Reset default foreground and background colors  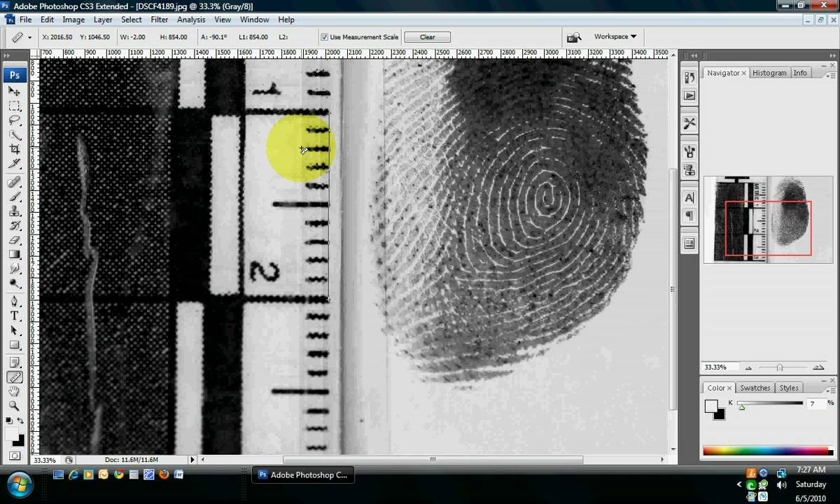pos(8,421)
